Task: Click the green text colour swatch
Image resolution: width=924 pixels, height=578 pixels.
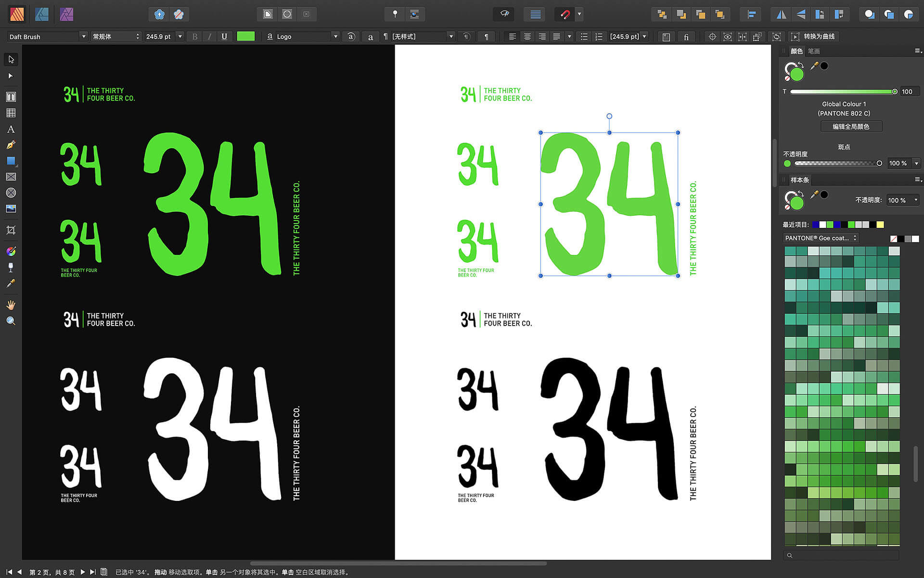Action: (246, 36)
